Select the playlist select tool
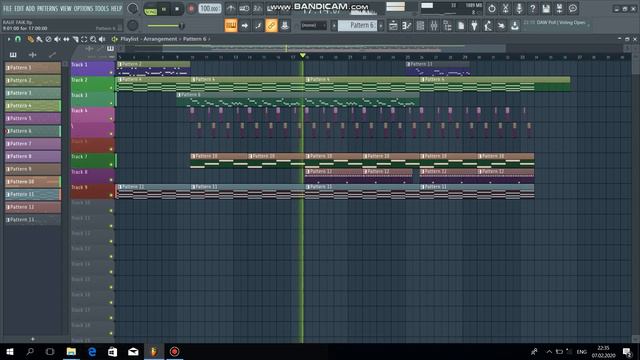640x360 pixels. coord(84,39)
